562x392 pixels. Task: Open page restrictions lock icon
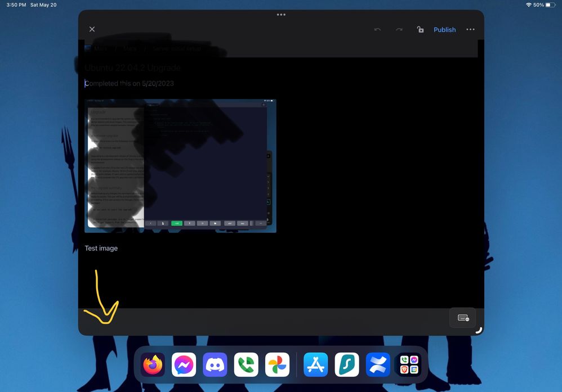420,29
